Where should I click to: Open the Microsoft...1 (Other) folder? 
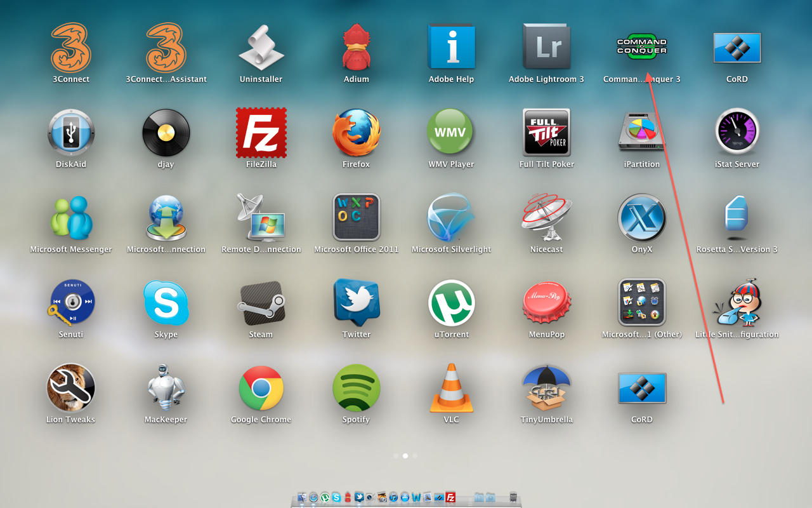point(641,302)
